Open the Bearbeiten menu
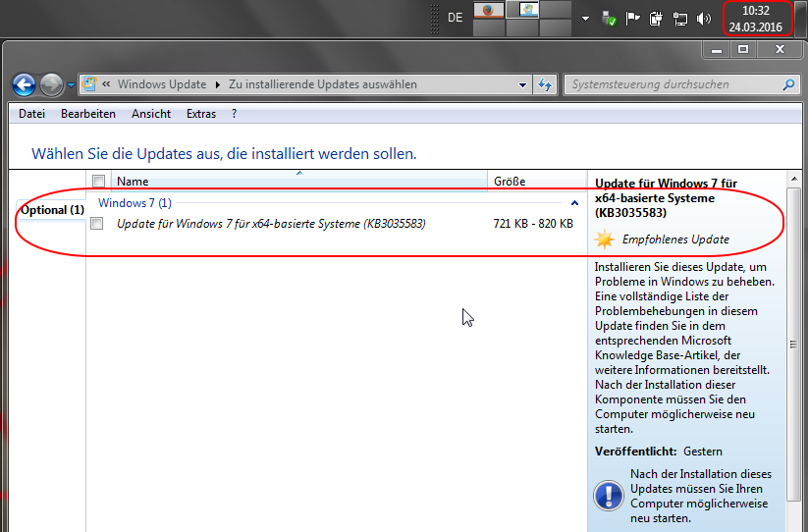Image resolution: width=808 pixels, height=532 pixels. (x=88, y=114)
